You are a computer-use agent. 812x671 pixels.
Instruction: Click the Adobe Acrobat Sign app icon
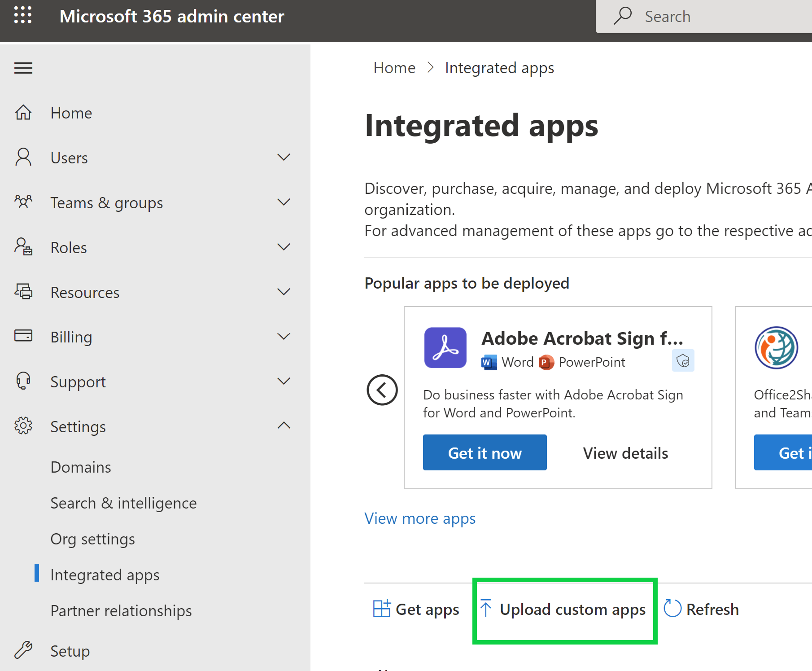445,348
